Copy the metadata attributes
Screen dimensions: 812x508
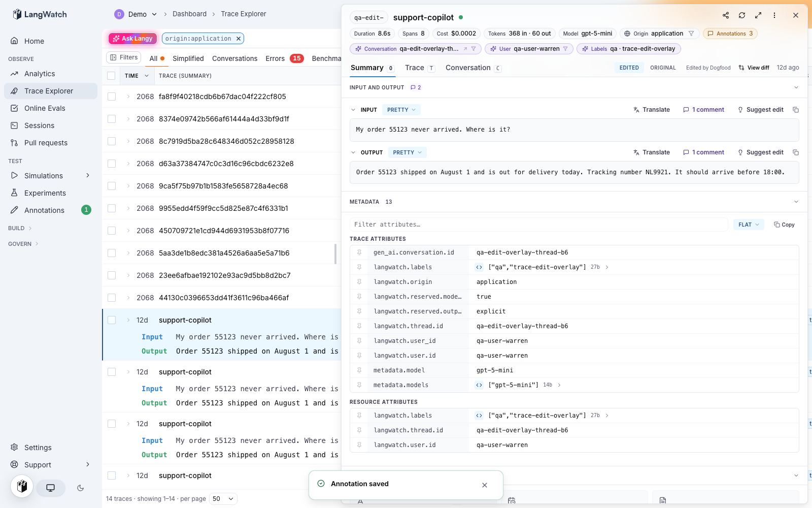click(784, 225)
